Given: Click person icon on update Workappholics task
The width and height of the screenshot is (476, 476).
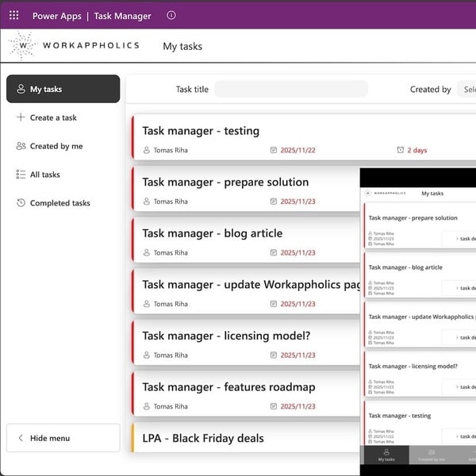Looking at the screenshot, I should (x=147, y=304).
